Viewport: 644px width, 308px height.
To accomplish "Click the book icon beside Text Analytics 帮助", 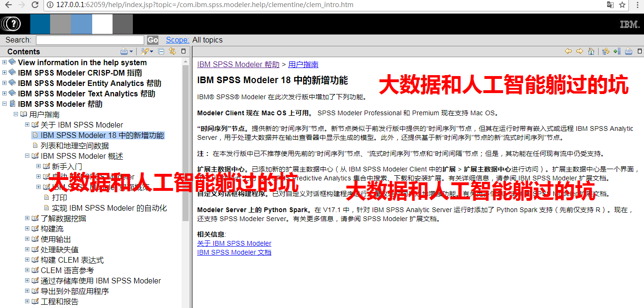I will pyautogui.click(x=12, y=94).
